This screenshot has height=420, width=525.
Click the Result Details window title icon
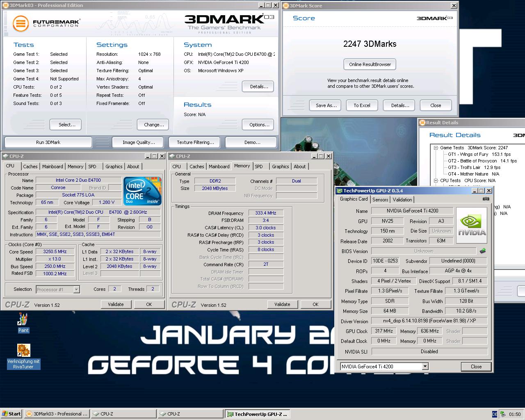422,122
